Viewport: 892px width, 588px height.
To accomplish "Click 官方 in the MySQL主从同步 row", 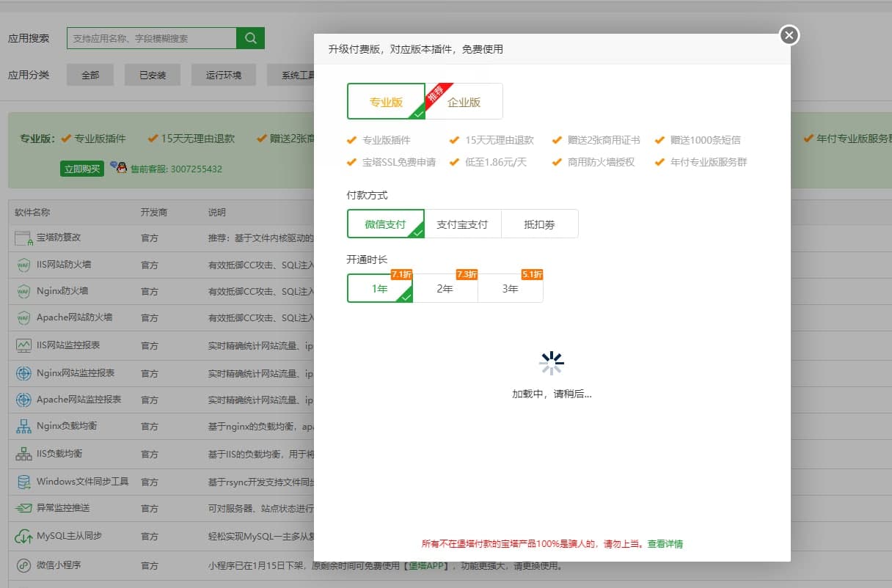I will 150,536.
